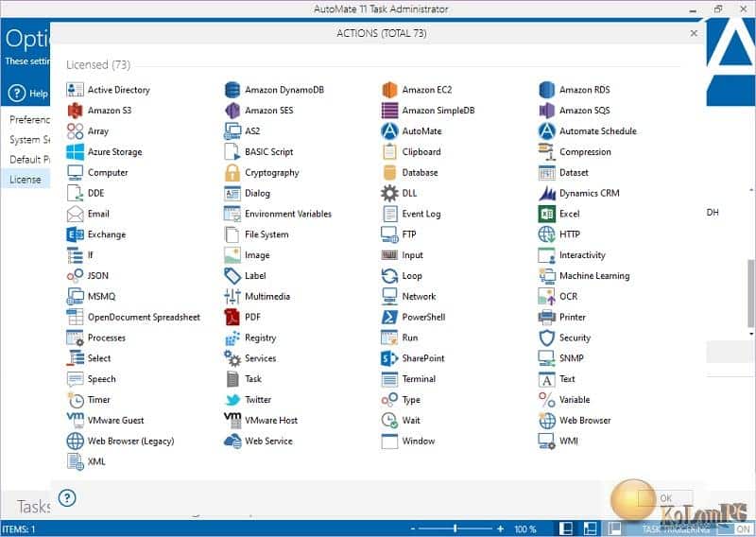This screenshot has height=537, width=756.
Task: Click the Cryptography padlock icon
Action: (232, 173)
